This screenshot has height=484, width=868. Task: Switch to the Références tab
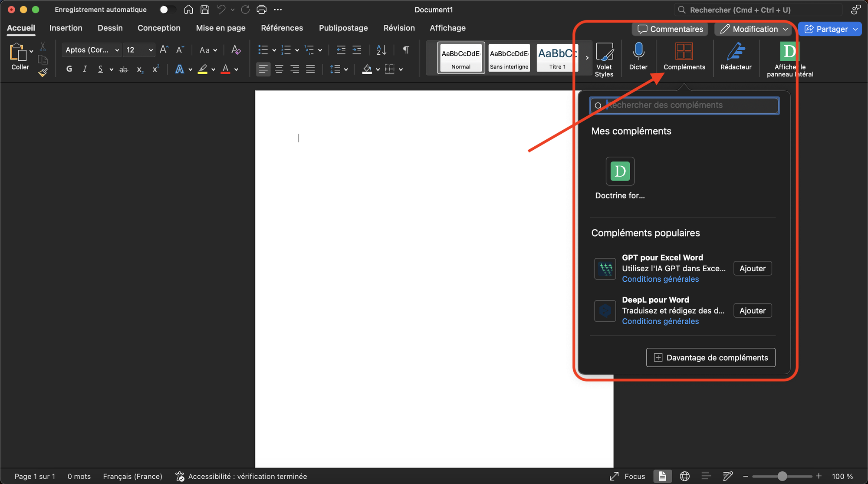click(x=282, y=28)
